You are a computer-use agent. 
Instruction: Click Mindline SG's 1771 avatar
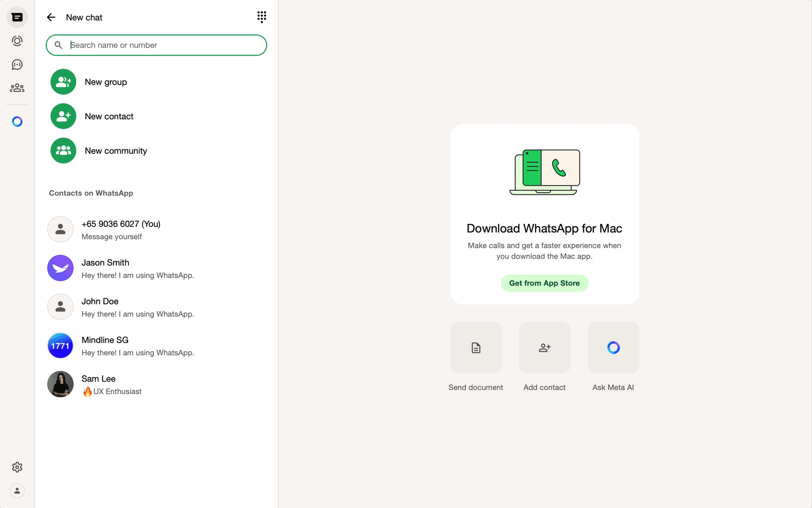60,345
